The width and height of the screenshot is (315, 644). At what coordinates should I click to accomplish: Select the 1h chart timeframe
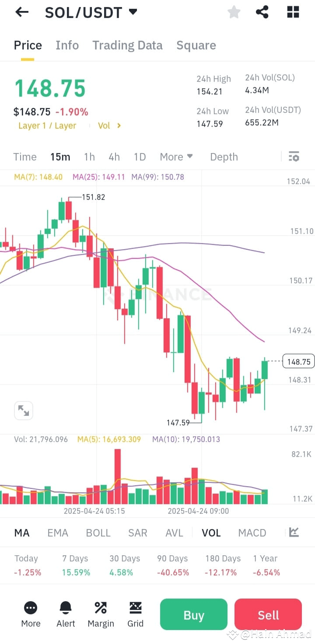point(89,157)
